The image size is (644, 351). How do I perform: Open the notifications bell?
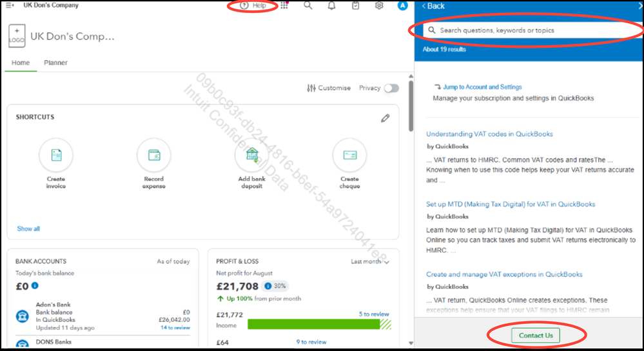331,5
